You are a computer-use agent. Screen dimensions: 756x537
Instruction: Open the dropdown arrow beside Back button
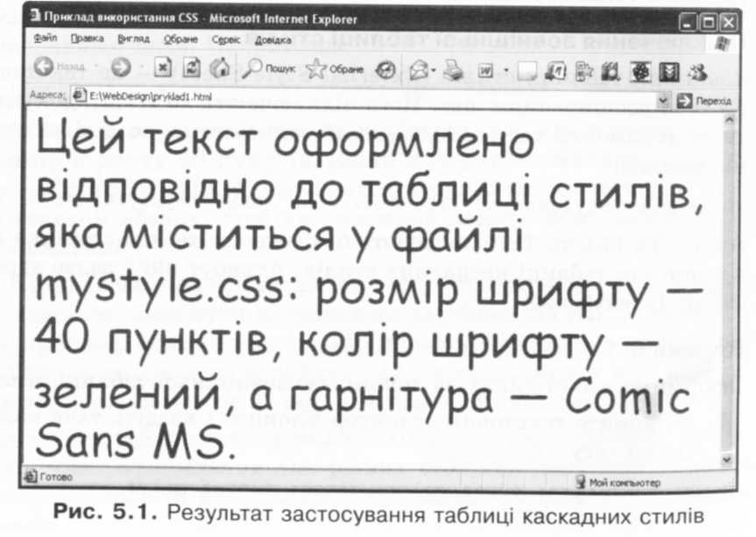[x=96, y=66]
